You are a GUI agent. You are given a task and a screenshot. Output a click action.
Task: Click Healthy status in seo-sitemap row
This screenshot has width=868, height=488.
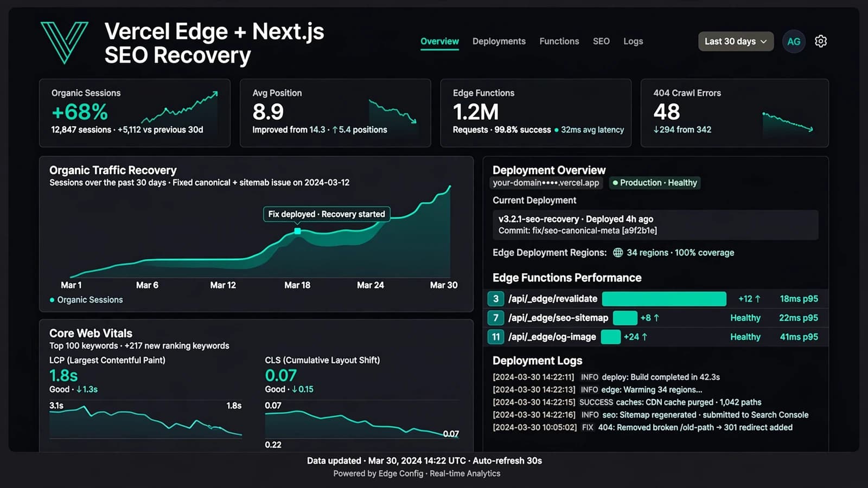coord(745,318)
